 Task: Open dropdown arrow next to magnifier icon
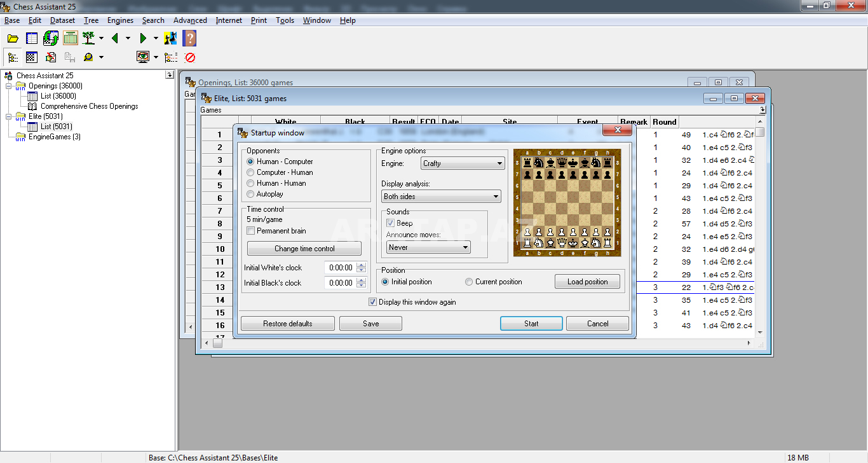(100, 57)
